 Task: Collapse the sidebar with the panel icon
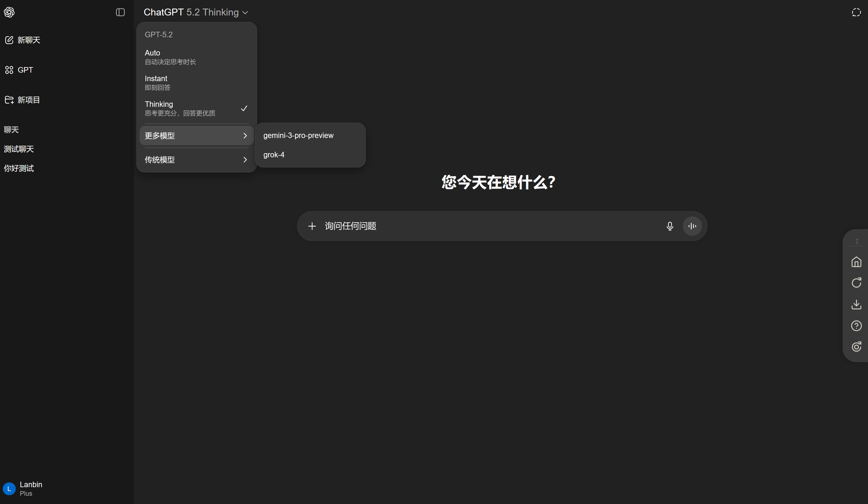coord(120,12)
